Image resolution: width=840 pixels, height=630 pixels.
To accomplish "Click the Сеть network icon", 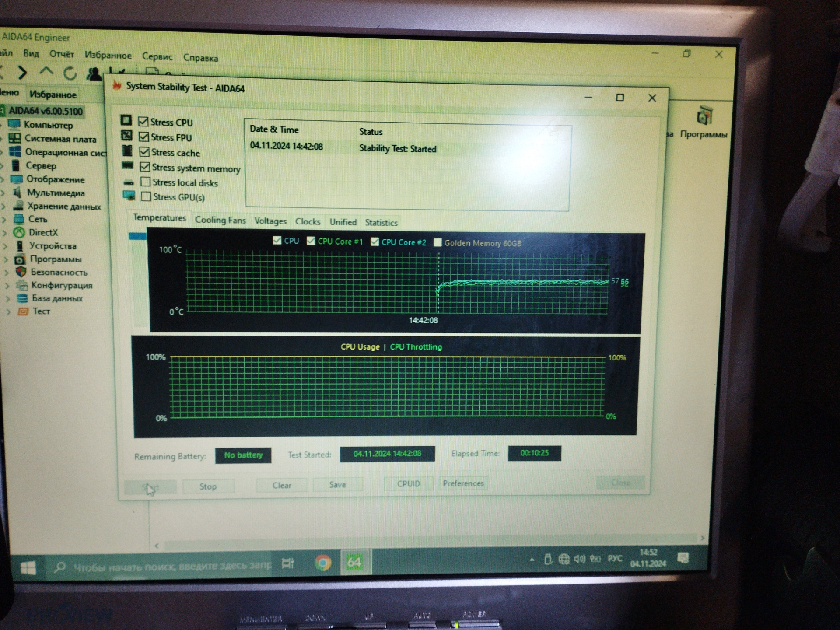I will point(18,219).
